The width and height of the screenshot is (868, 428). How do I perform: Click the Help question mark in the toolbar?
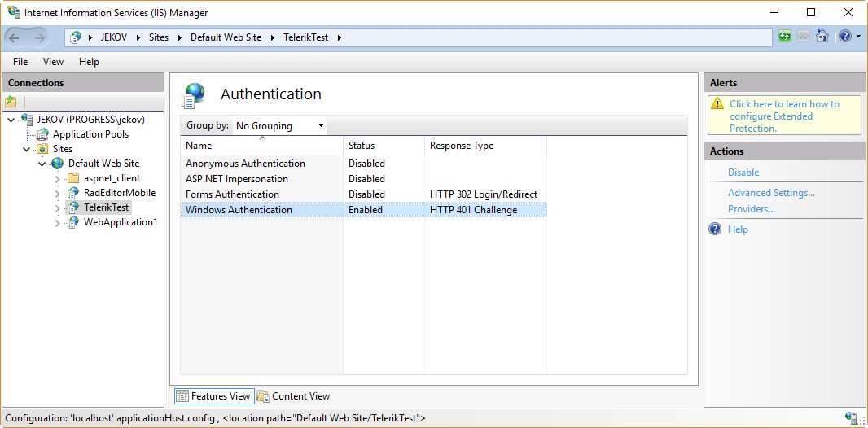pos(844,37)
